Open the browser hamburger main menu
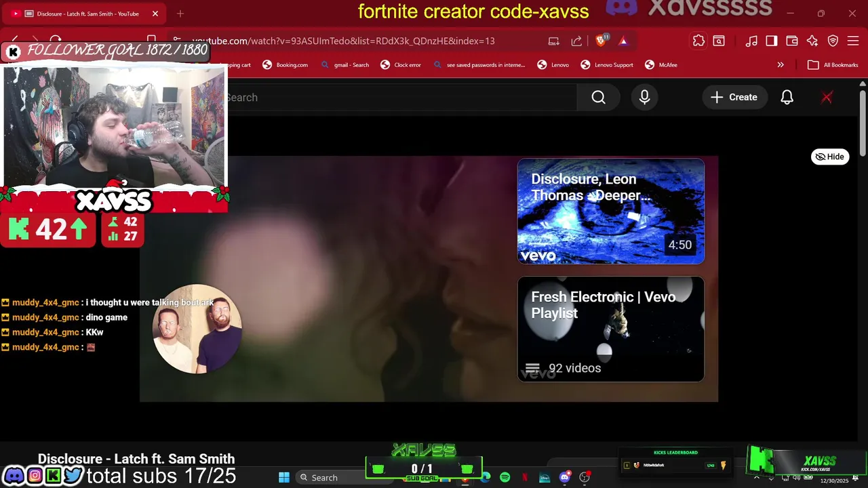 click(853, 41)
